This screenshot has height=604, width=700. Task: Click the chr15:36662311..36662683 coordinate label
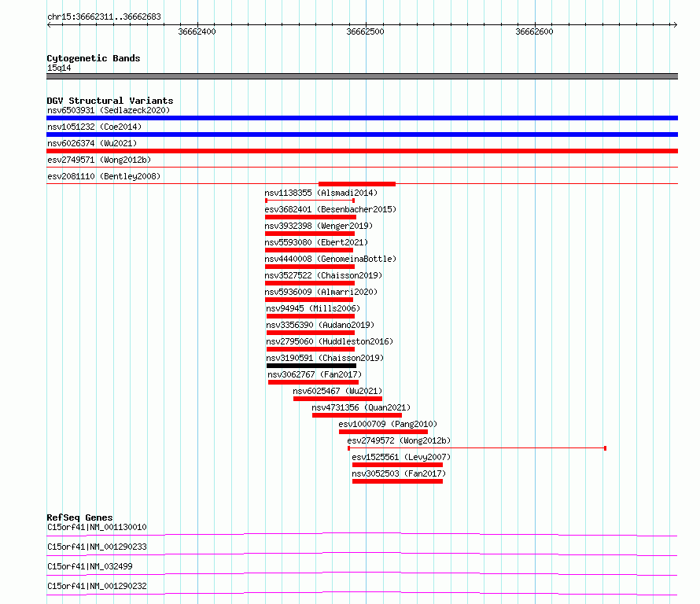(104, 17)
